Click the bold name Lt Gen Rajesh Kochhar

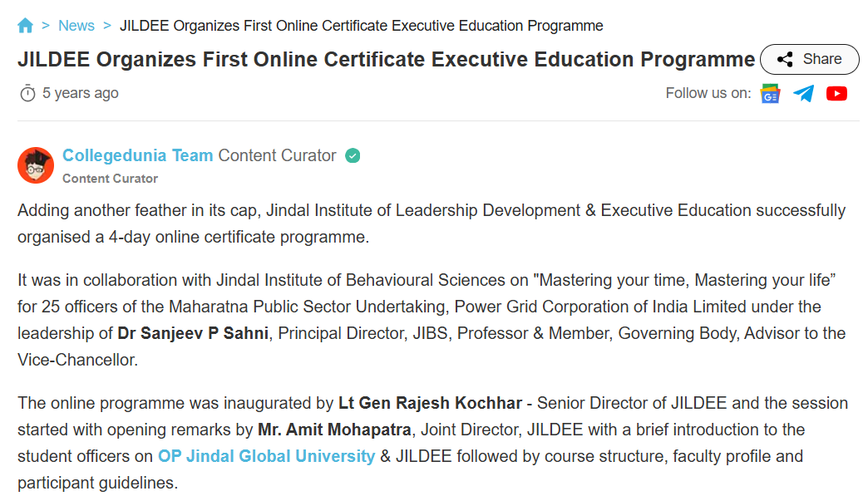[431, 403]
